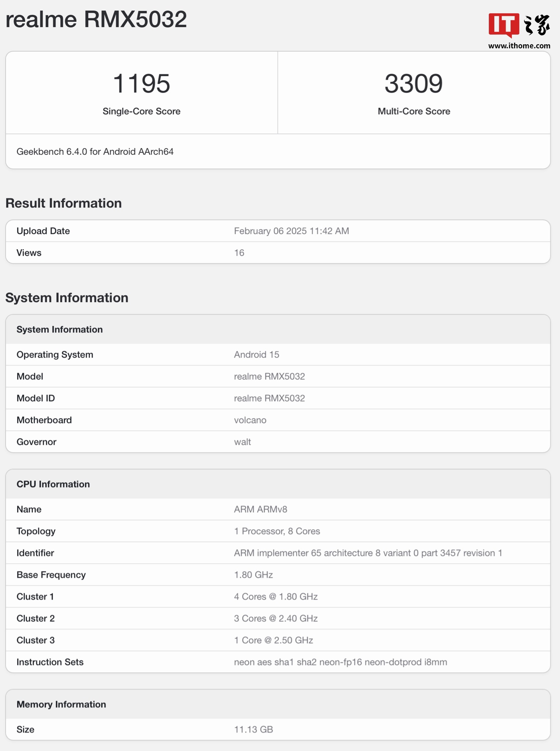Click the Instruction Sets value text
The image size is (560, 751).
pyautogui.click(x=340, y=662)
